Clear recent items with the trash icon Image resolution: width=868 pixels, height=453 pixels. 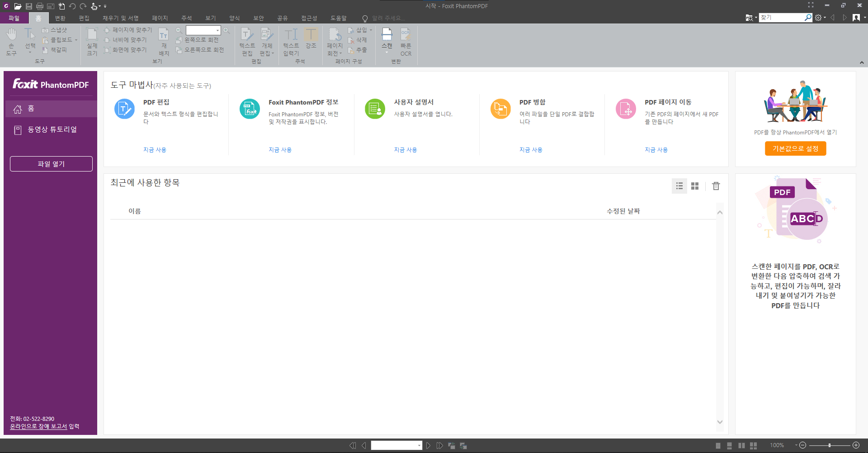tap(716, 186)
